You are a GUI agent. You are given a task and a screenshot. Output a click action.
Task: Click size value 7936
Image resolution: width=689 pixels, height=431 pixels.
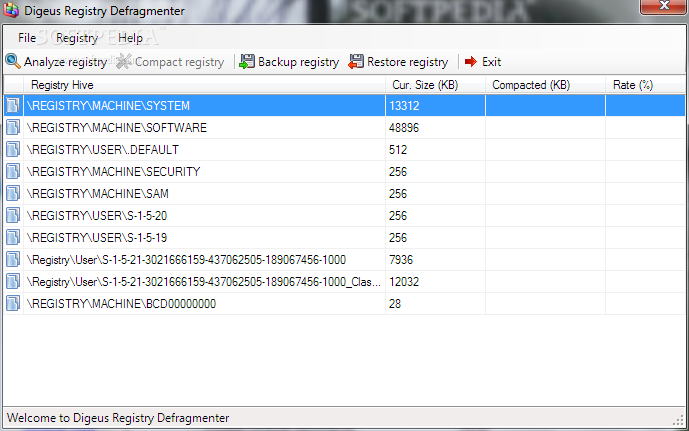tap(401, 260)
